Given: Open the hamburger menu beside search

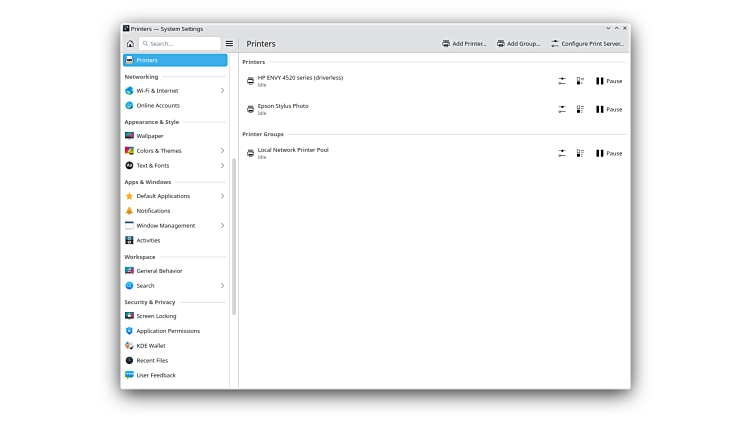Looking at the screenshot, I should [x=229, y=44].
